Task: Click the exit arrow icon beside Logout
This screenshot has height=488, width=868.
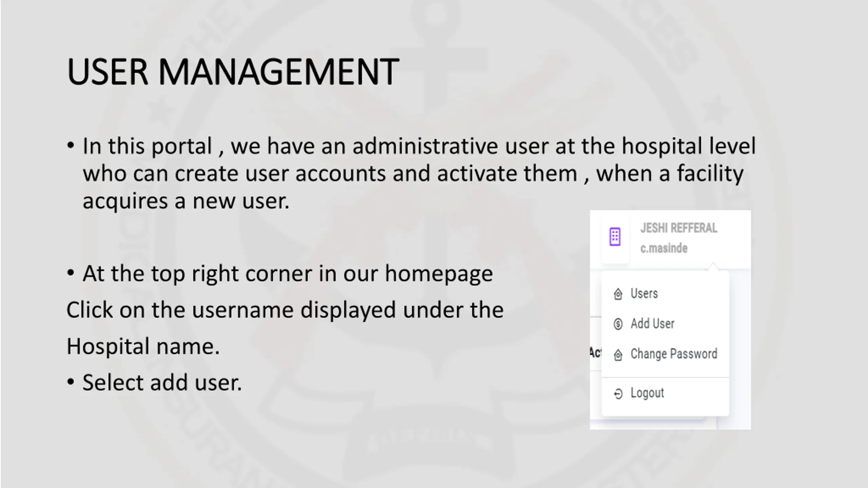Action: 618,393
